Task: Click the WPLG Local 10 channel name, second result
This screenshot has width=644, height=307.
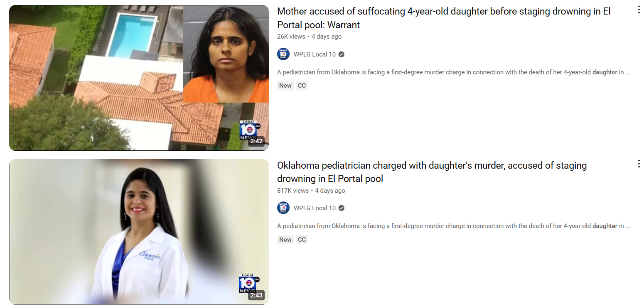Action: (315, 208)
